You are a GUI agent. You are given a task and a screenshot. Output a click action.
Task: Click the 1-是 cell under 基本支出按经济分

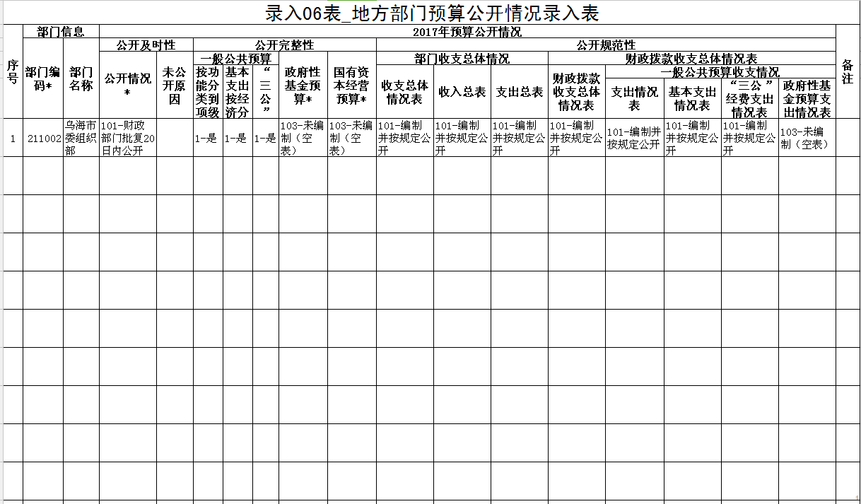coord(238,138)
